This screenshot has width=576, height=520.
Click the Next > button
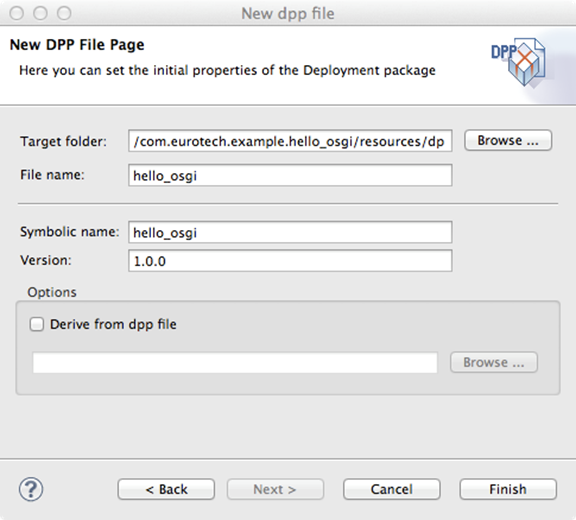(x=275, y=490)
